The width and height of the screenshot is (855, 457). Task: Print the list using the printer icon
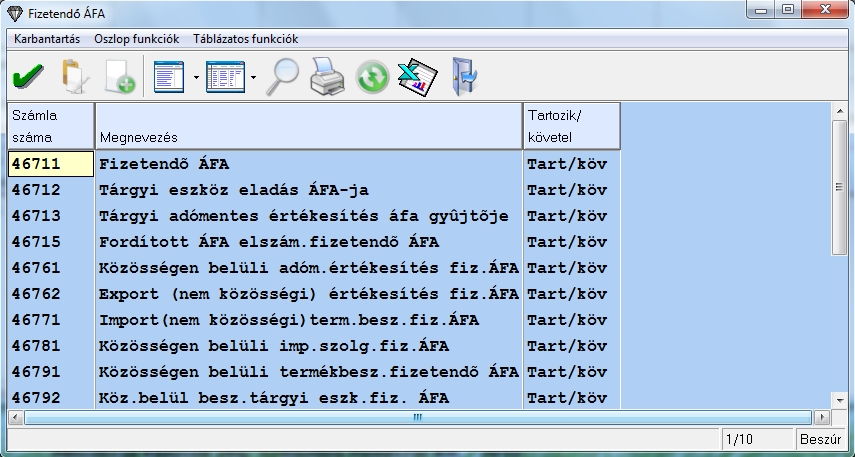(x=326, y=76)
